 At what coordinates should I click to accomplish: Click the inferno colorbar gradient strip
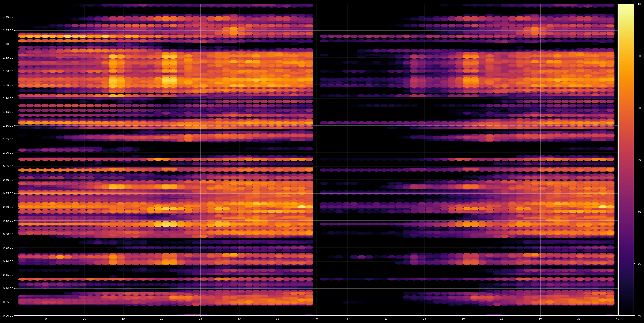pyautogui.click(x=626, y=160)
